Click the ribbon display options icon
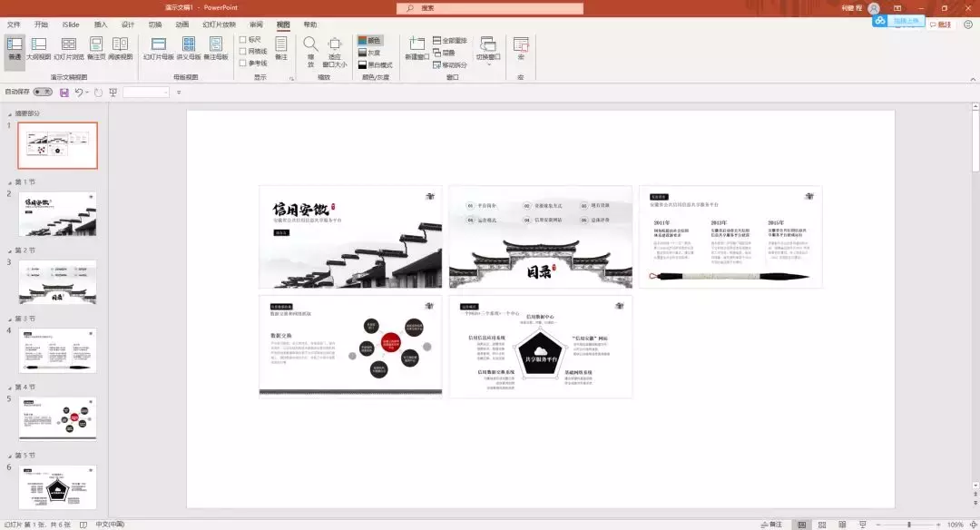This screenshot has width=980, height=530. pos(897,8)
